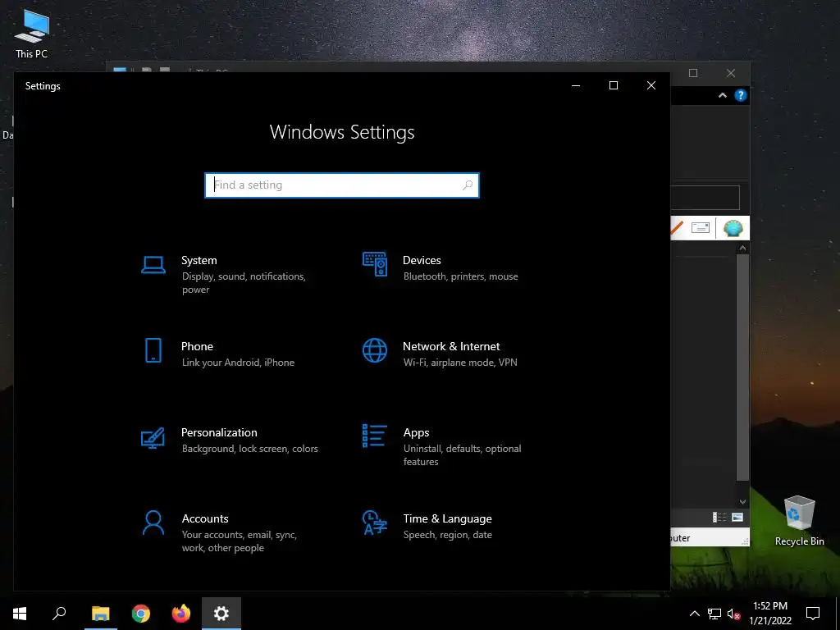
Task: Open the network status tray icon
Action: (x=714, y=614)
